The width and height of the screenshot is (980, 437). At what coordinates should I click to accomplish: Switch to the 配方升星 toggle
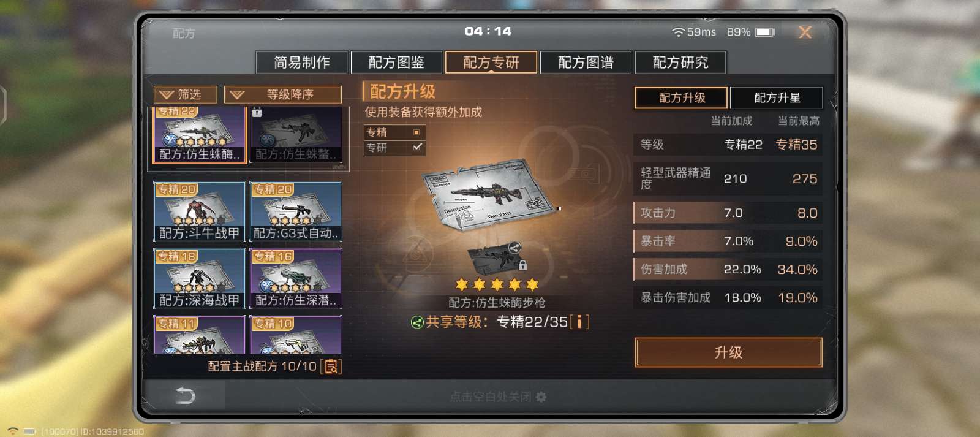click(777, 98)
